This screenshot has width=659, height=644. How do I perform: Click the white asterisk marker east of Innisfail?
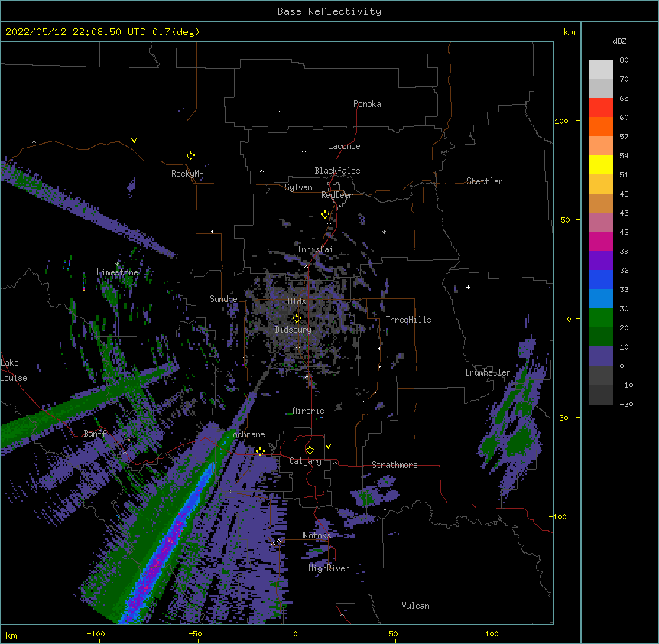[384, 233]
